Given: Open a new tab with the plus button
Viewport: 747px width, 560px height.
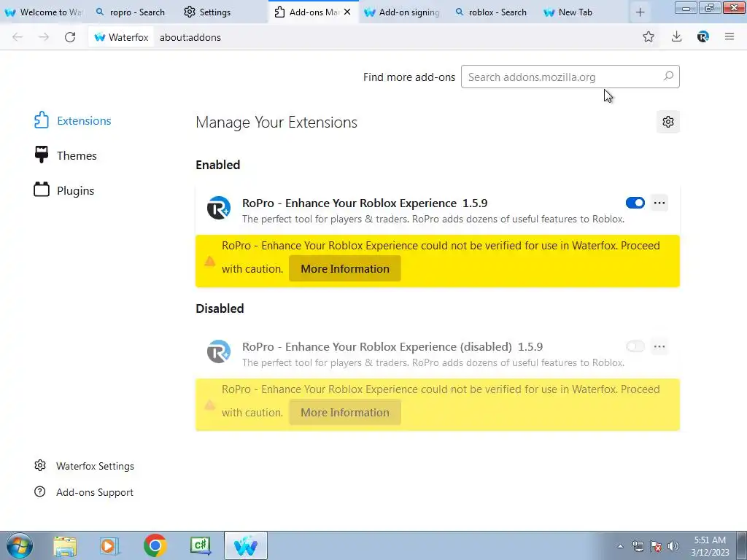Looking at the screenshot, I should click(640, 12).
